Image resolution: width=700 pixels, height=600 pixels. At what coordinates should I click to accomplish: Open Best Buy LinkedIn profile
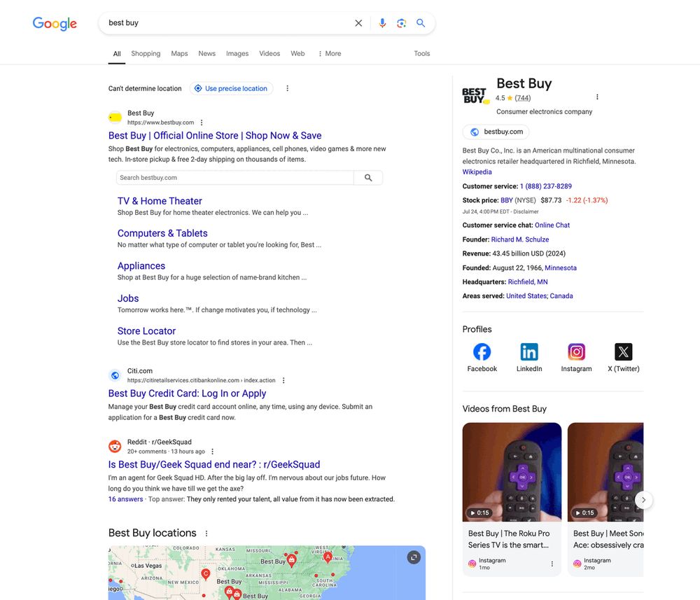tap(529, 357)
